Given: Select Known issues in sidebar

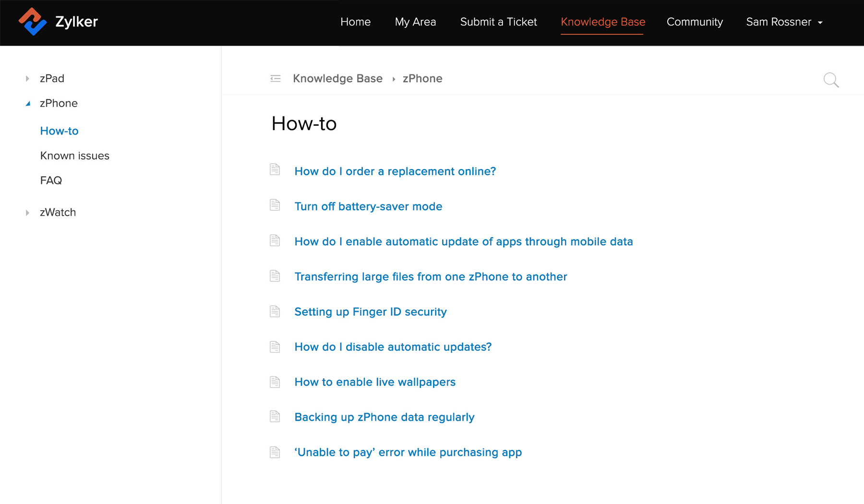Looking at the screenshot, I should coord(75,156).
